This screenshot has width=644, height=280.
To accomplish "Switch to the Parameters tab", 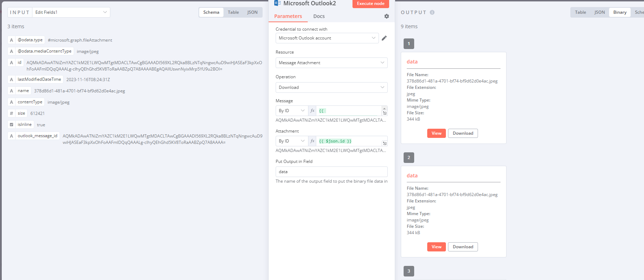I will tap(288, 16).
